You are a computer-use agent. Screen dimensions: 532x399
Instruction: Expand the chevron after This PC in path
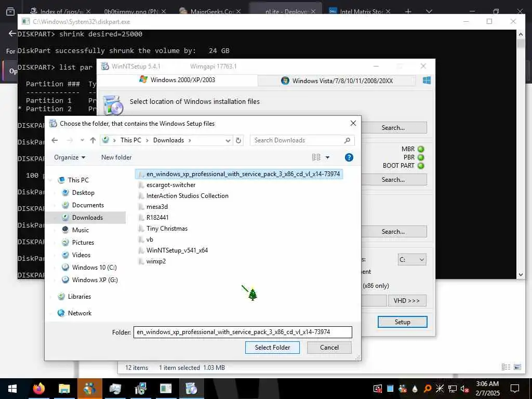click(x=147, y=140)
